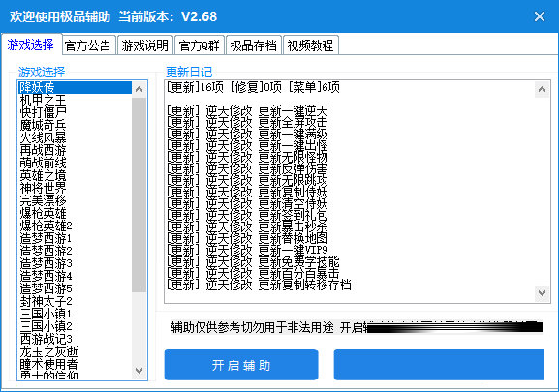Click update log scroll up arrow
Viewport: 559px width, 392px height.
tap(542, 89)
